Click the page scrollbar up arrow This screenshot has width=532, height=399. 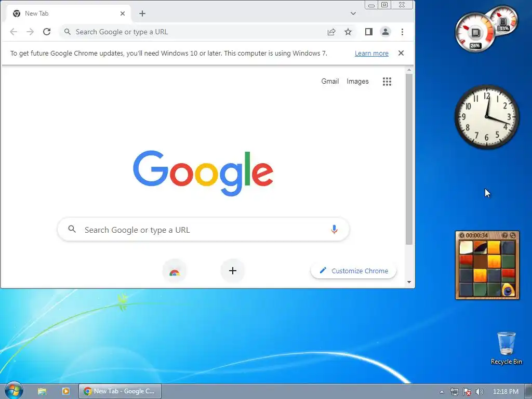click(x=409, y=70)
